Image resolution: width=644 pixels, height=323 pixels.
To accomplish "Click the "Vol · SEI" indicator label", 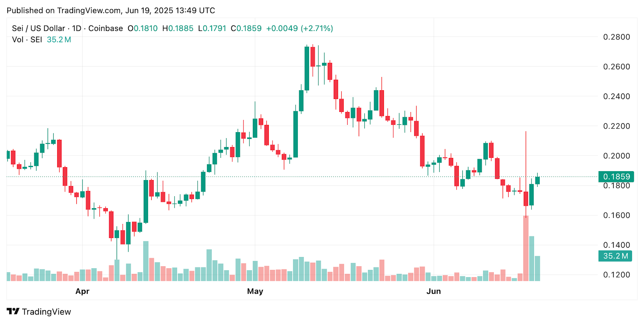I will (x=27, y=39).
